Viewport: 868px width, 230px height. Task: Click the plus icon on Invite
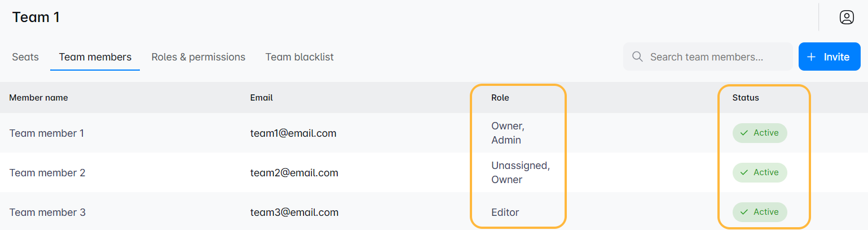click(x=812, y=57)
